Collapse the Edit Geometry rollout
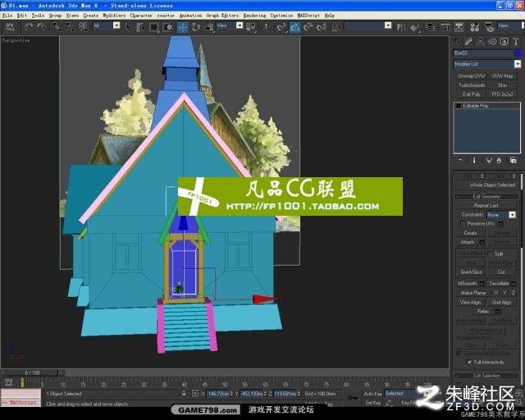 [x=486, y=196]
